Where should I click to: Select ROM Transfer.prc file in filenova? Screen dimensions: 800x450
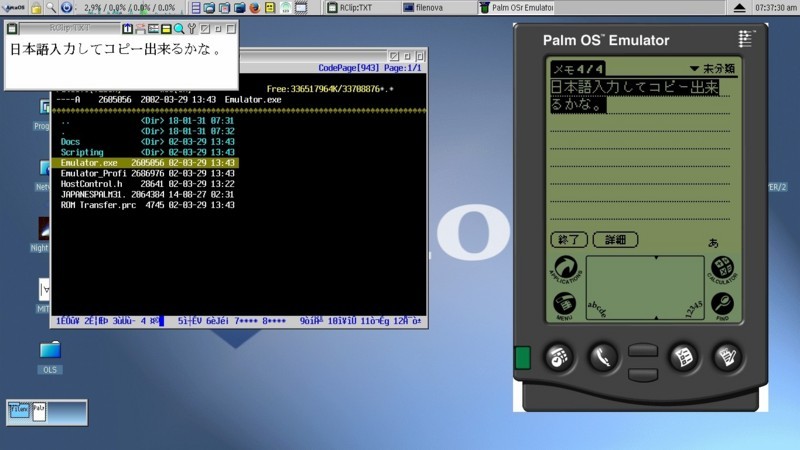(x=147, y=205)
